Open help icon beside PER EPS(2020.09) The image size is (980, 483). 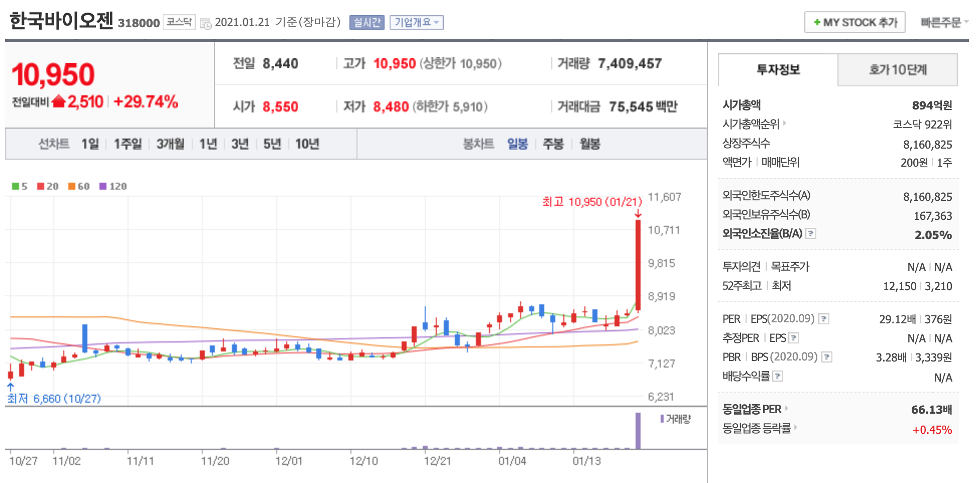[824, 319]
